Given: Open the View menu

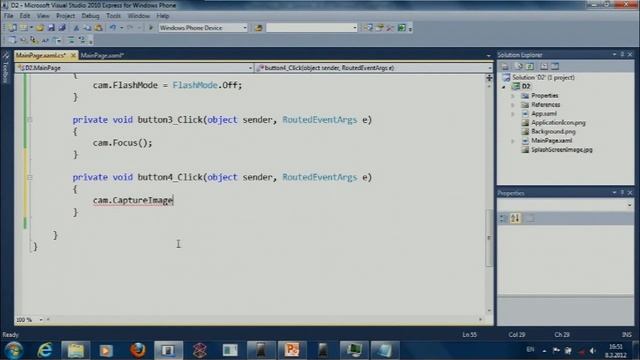Looking at the screenshot, I should [43, 16].
